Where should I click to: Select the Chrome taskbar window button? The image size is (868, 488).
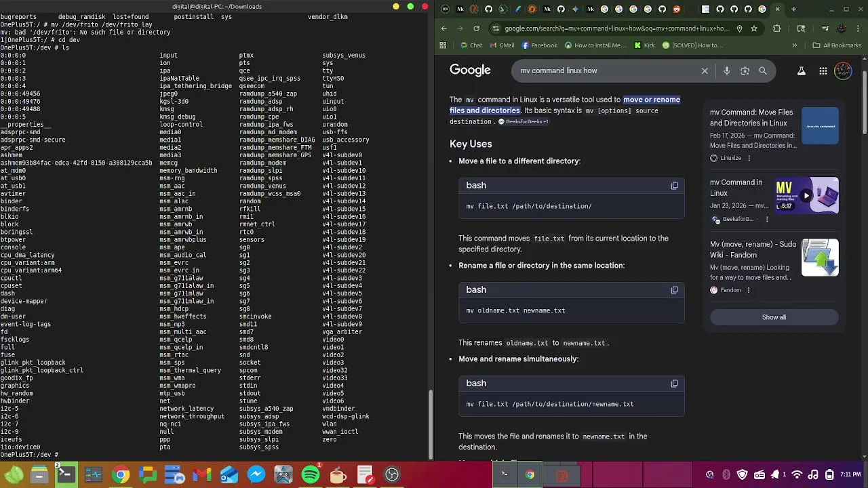pyautogui.click(x=530, y=474)
